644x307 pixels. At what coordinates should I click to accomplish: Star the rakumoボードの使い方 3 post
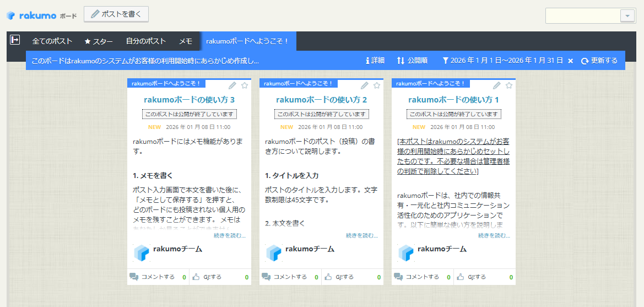245,85
